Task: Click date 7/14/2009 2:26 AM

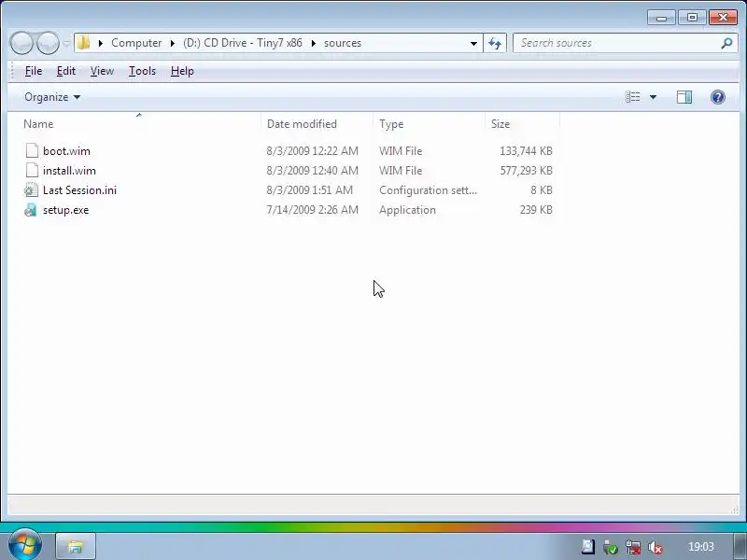Action: click(312, 210)
